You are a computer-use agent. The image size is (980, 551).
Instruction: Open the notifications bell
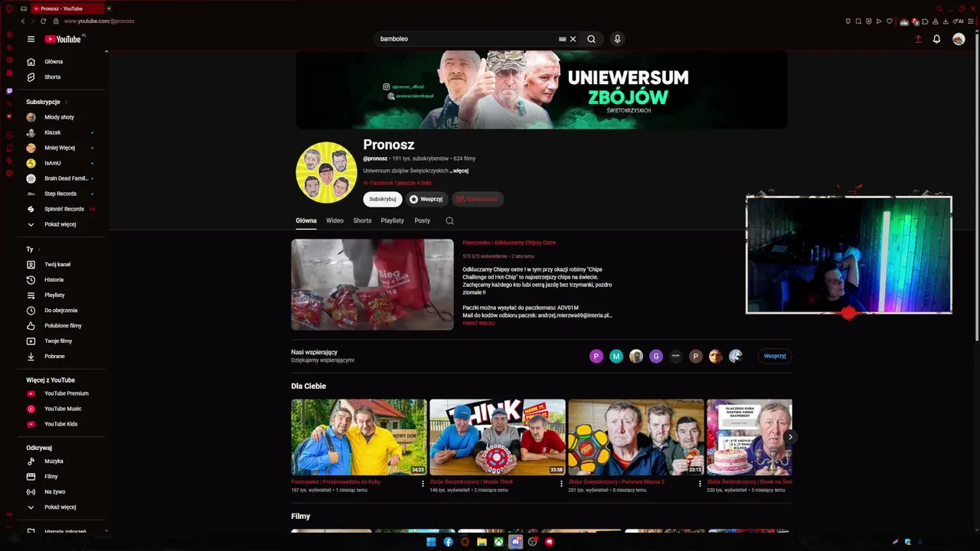point(936,39)
